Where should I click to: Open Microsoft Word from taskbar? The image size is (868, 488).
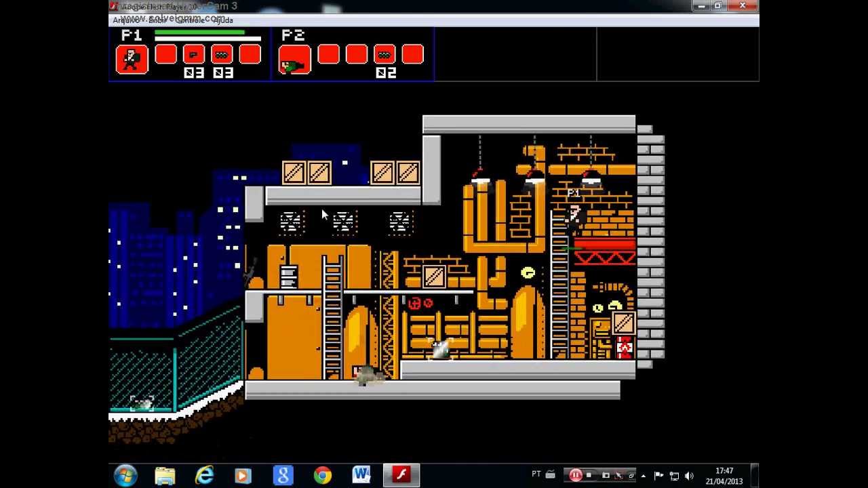click(x=361, y=475)
